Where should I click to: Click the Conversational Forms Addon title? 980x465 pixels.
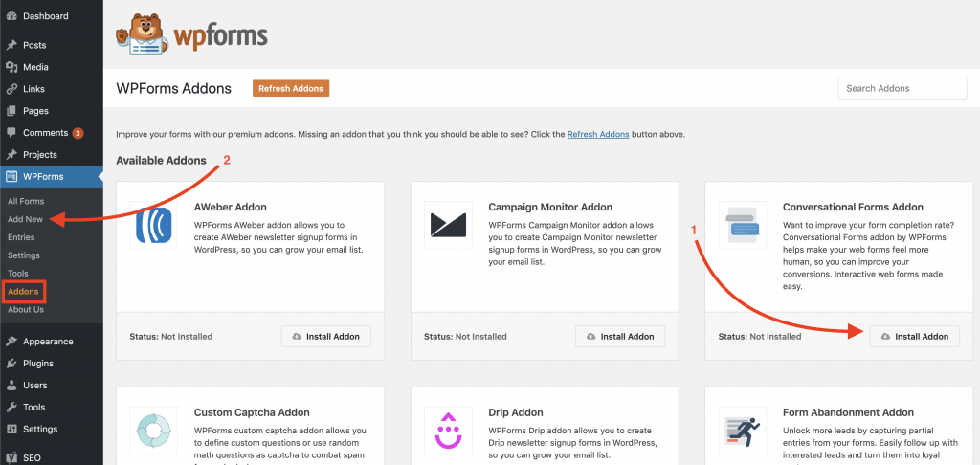click(853, 207)
